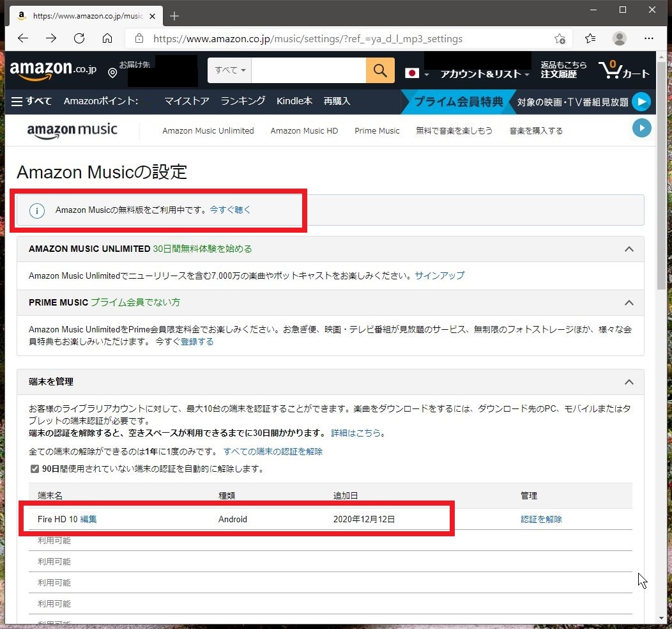Open the Amazon Music HD tab
672x629 pixels.
(304, 131)
